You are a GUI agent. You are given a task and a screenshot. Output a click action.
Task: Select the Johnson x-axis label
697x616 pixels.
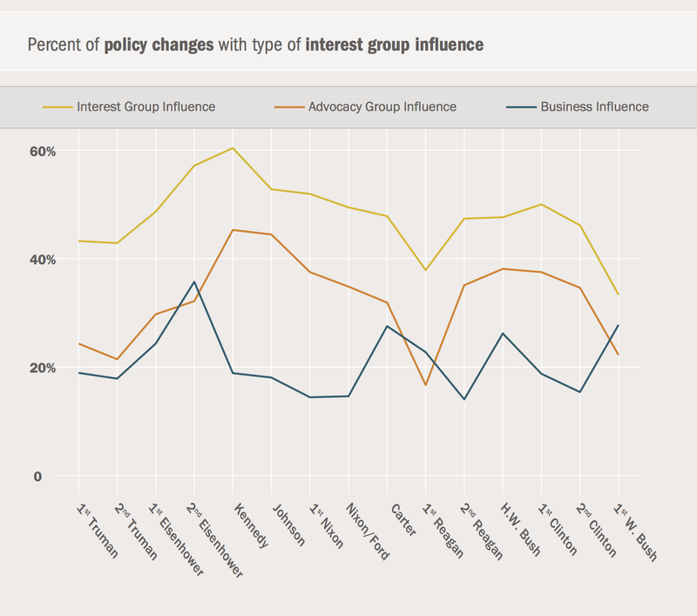tap(288, 523)
